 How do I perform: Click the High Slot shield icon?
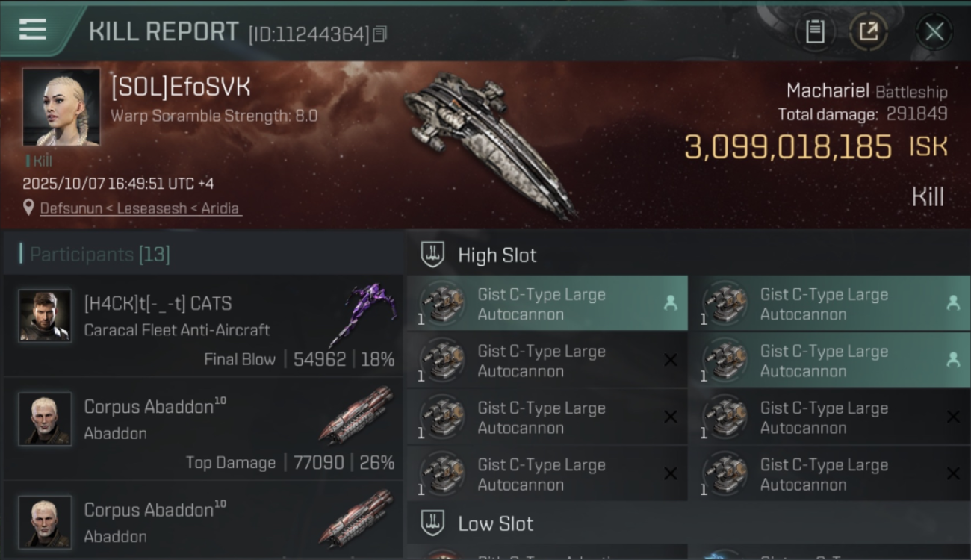(432, 255)
